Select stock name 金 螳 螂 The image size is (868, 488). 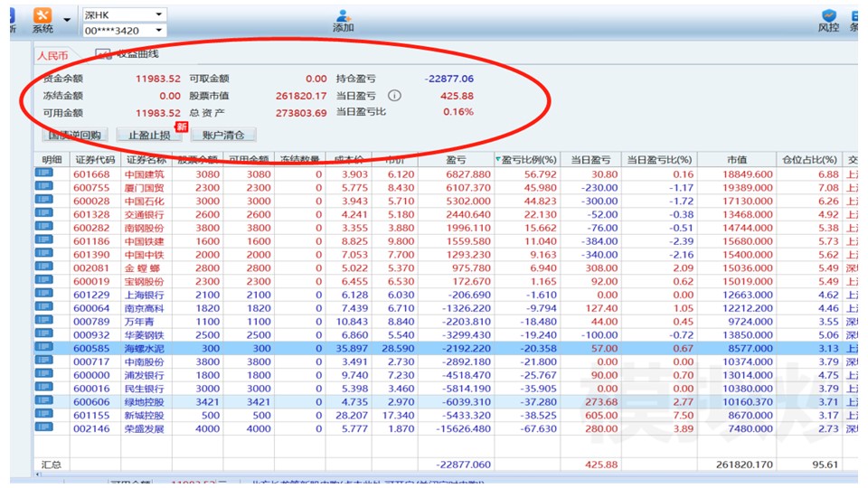pos(143,267)
